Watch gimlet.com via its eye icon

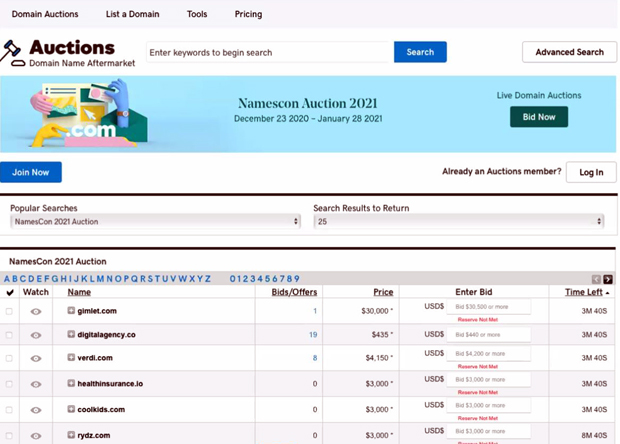pos(36,312)
